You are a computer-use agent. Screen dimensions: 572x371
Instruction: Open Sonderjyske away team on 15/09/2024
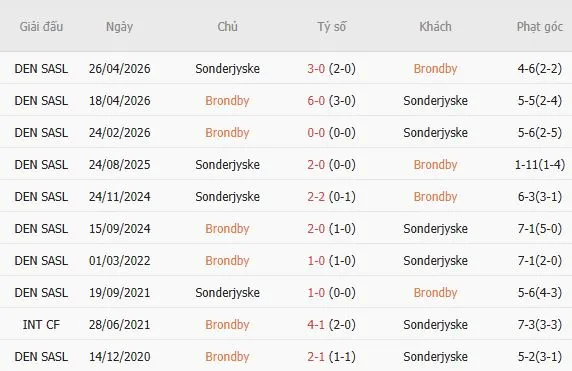pyautogui.click(x=435, y=229)
